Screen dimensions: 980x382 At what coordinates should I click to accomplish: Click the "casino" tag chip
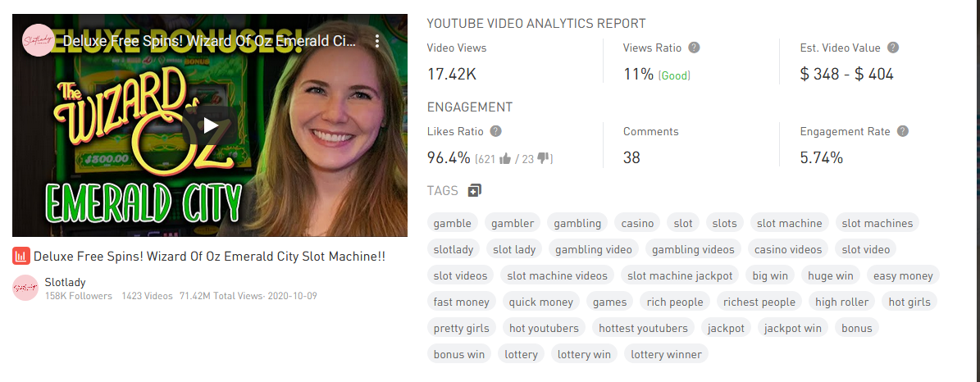click(637, 223)
